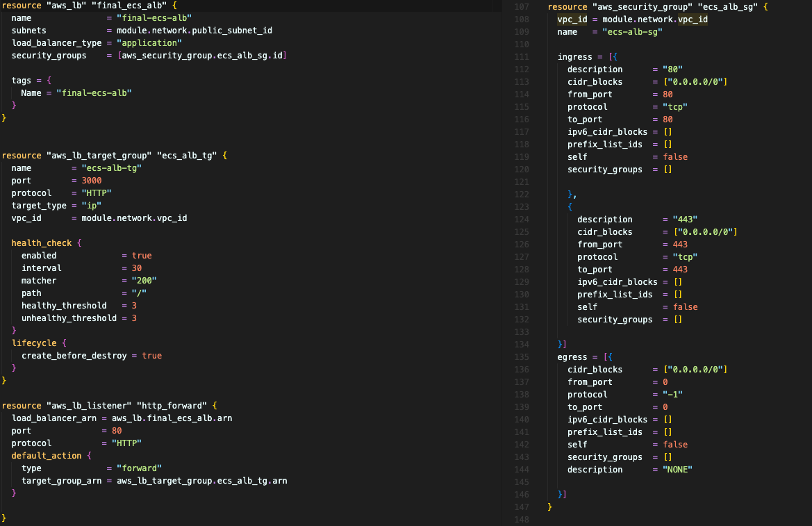
Task: Click the target_group_arn attribute name
Action: (62, 481)
